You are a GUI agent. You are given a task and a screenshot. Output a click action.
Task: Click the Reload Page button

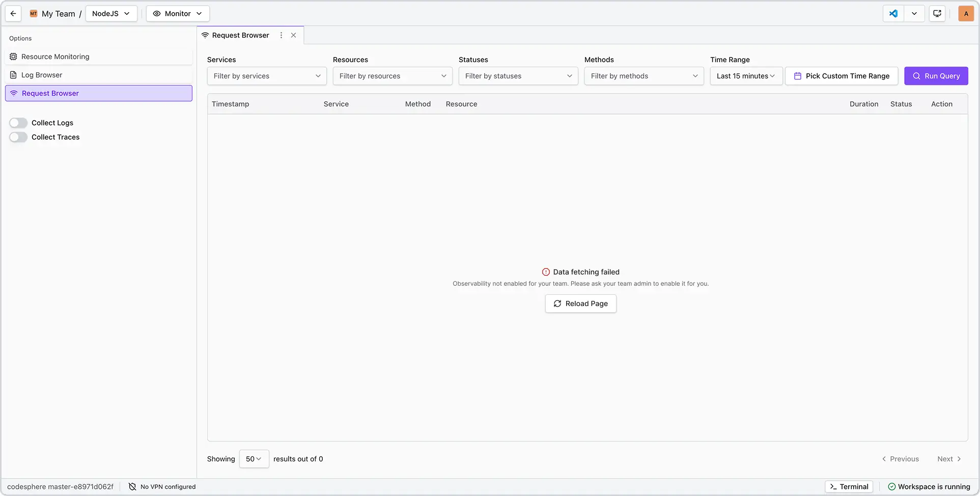(x=580, y=303)
